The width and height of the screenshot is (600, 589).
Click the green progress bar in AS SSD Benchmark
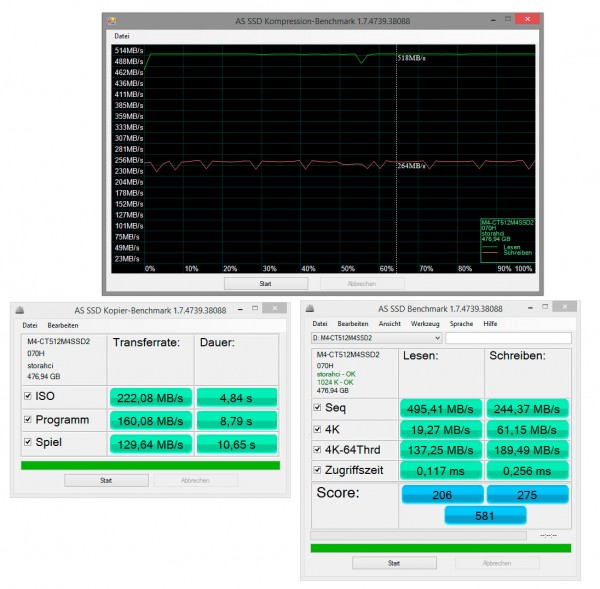pyautogui.click(x=441, y=548)
